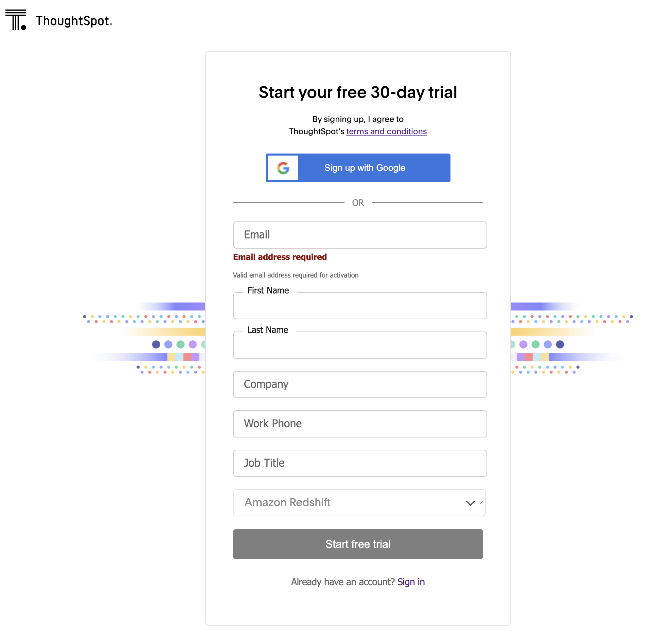Click the First Name floating label
Screen dimensions: 655x644
[268, 290]
